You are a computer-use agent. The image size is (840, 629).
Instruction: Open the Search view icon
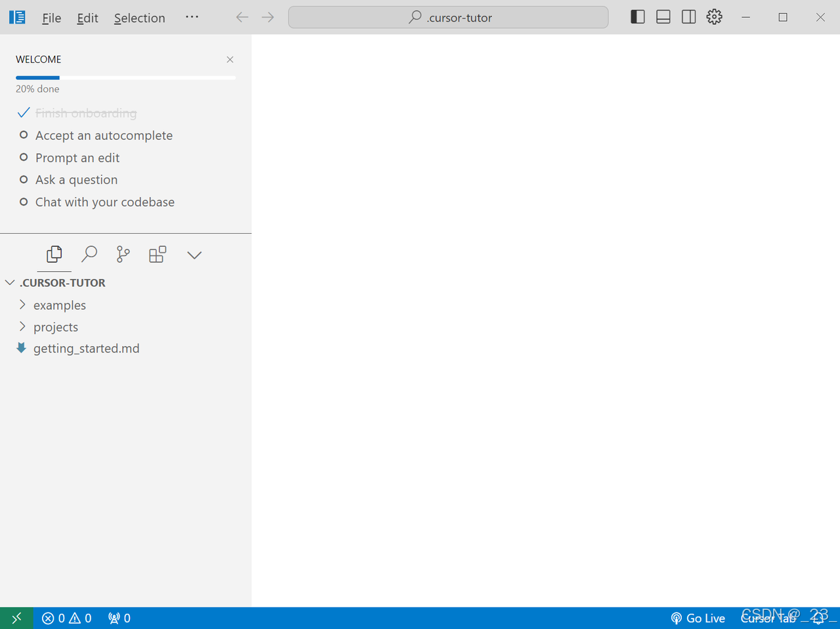tap(89, 254)
